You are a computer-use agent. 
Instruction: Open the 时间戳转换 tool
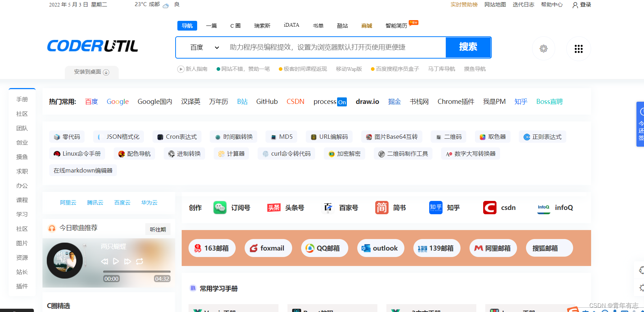pos(233,137)
